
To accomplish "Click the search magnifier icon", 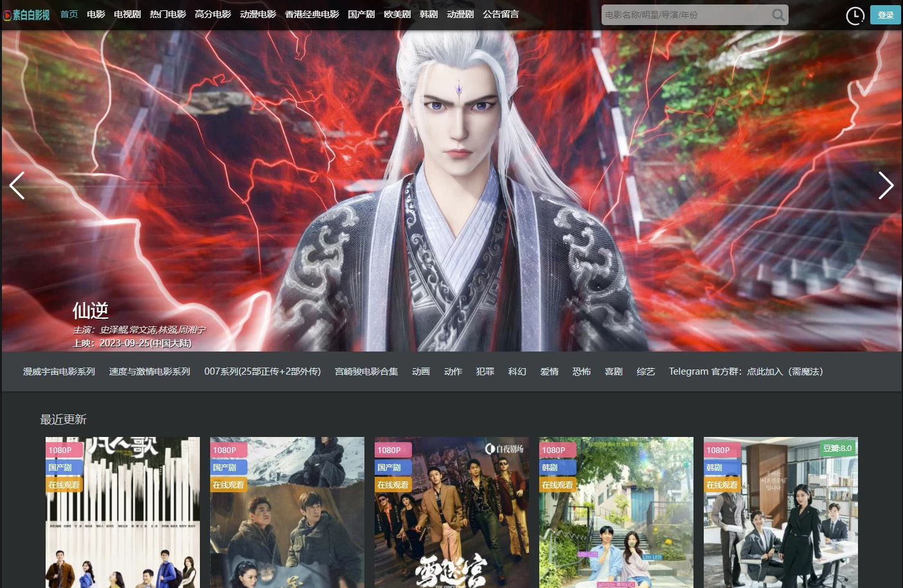I will pyautogui.click(x=778, y=15).
